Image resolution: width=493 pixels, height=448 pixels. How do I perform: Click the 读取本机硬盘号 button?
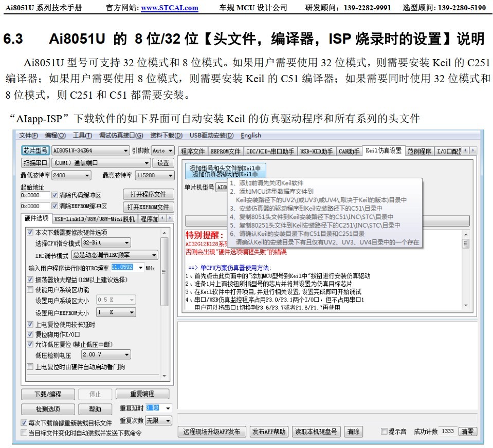pyautogui.click(x=316, y=432)
